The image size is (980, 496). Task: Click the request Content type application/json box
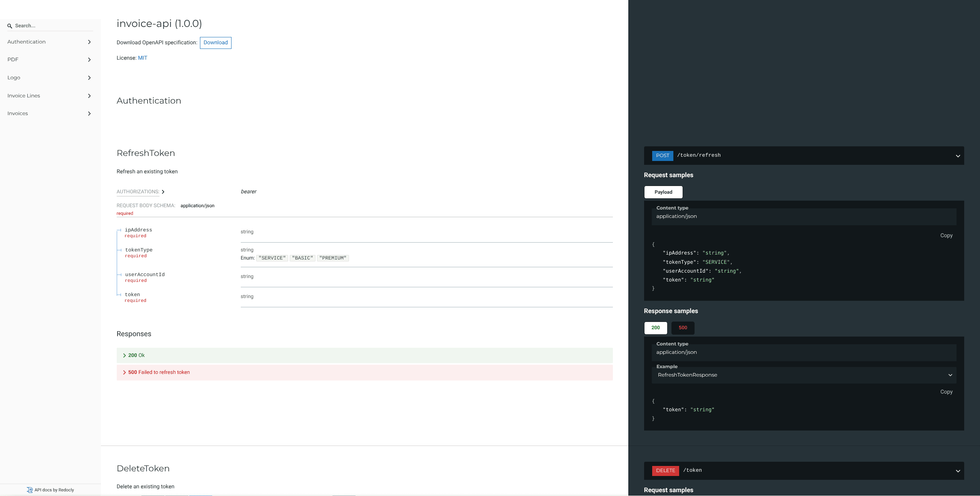(804, 216)
